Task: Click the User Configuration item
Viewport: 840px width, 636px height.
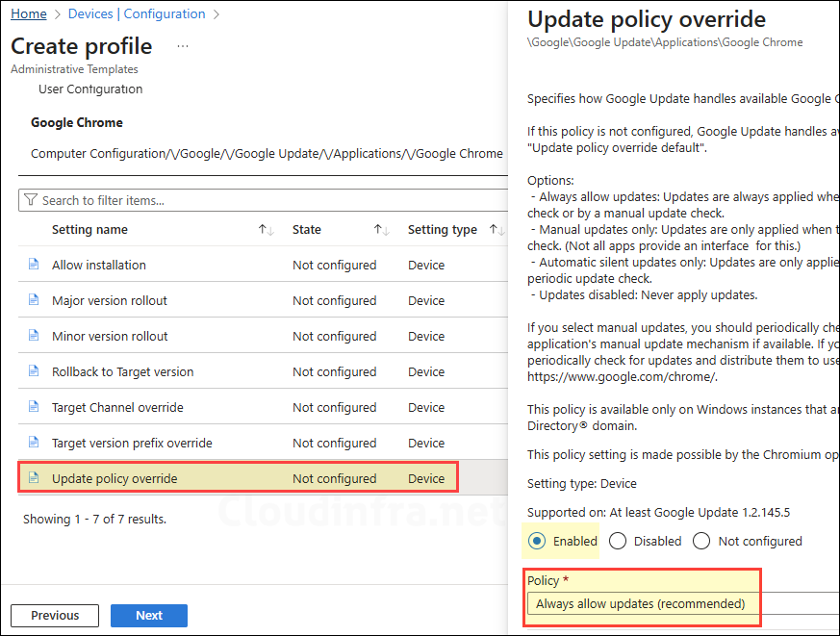Action: click(90, 89)
